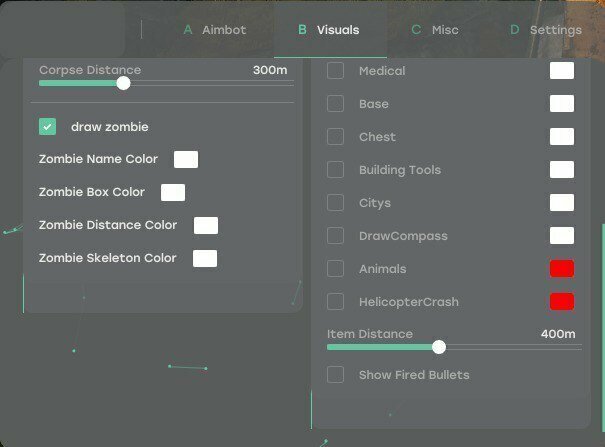
Task: Switch to the Aimbot tab
Action: 215,30
